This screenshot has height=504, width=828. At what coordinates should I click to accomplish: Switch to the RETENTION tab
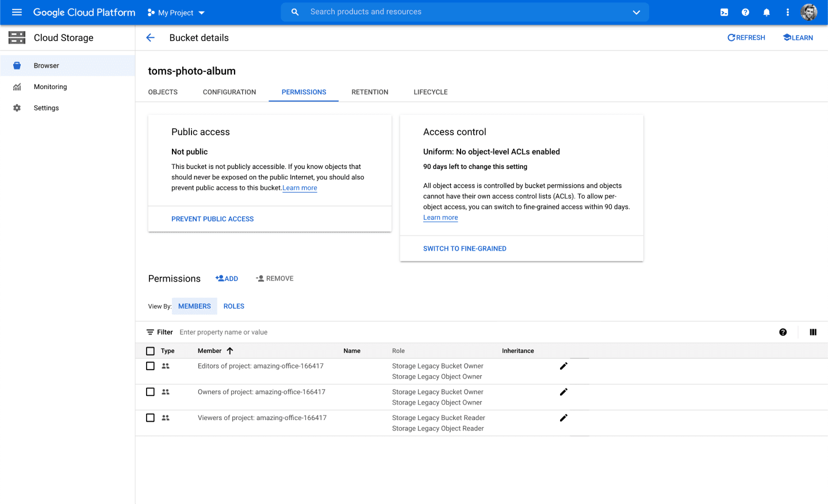tap(370, 92)
